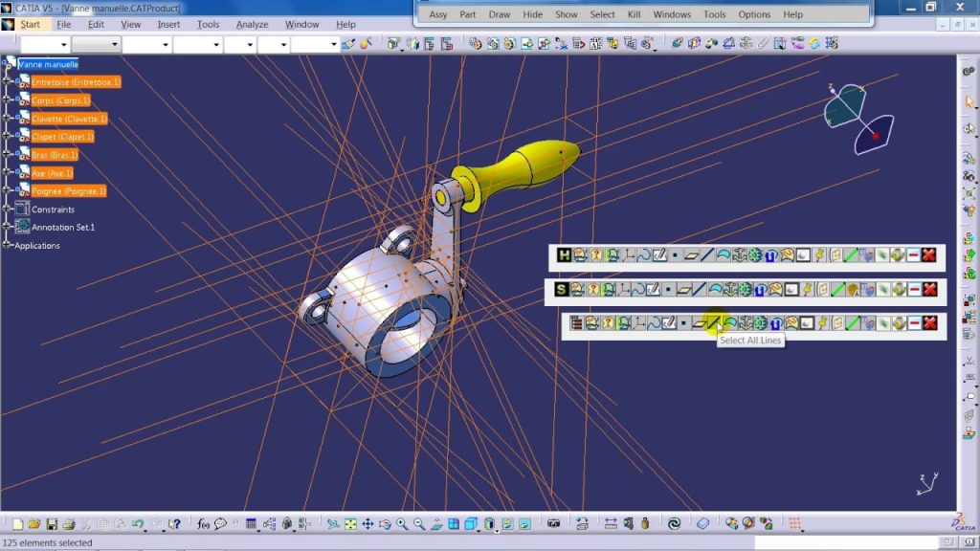The image size is (980, 551).
Task: Open the Start menu
Action: pyautogui.click(x=30, y=24)
